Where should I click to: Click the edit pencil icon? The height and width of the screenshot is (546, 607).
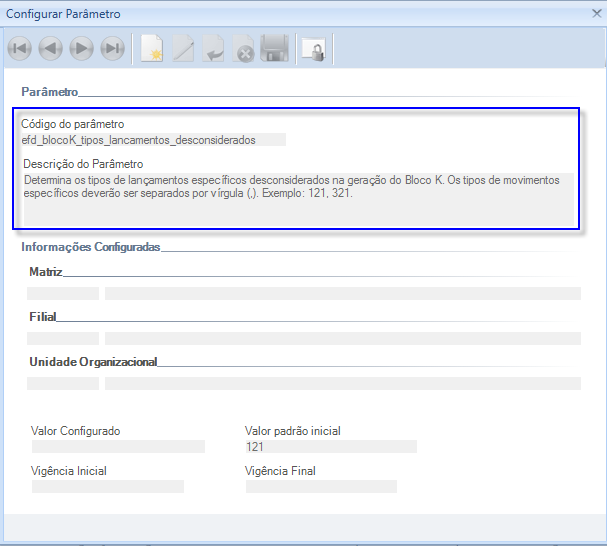[182, 48]
